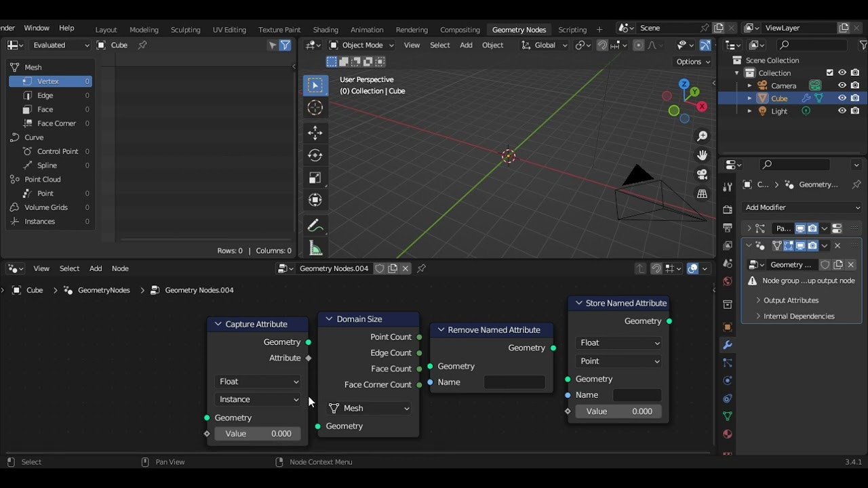Remove the Geometry Nodes modifier in properties
Screen dimensions: 868x488
tap(837, 245)
